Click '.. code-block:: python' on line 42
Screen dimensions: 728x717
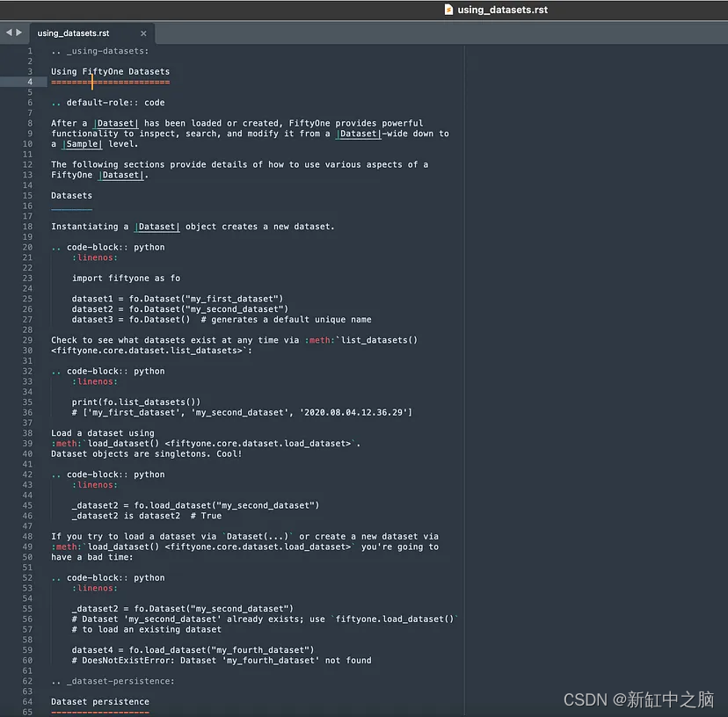(x=108, y=474)
